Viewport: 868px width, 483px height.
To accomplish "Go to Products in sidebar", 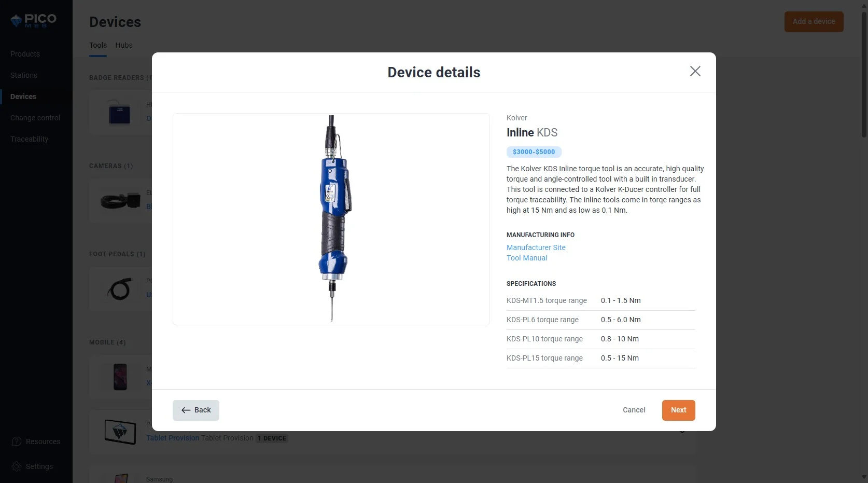I will (x=25, y=54).
